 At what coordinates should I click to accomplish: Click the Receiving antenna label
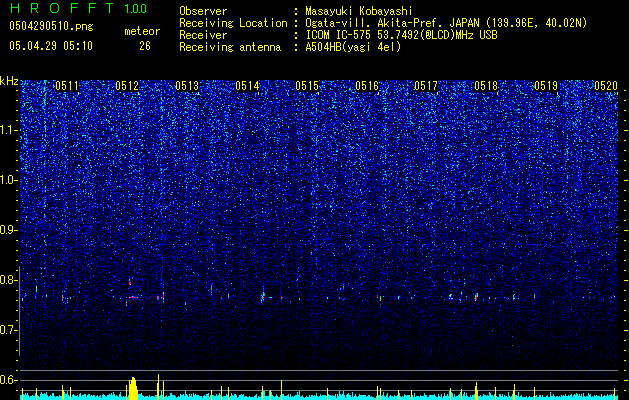[230, 47]
